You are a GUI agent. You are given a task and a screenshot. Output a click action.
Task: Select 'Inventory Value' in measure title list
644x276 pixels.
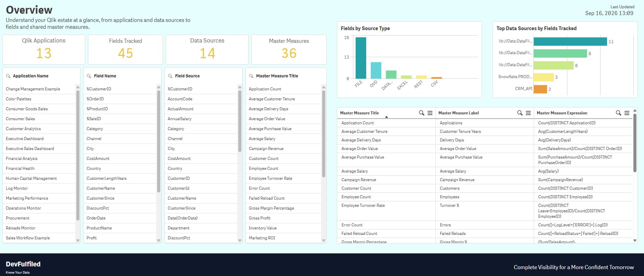tap(283, 228)
